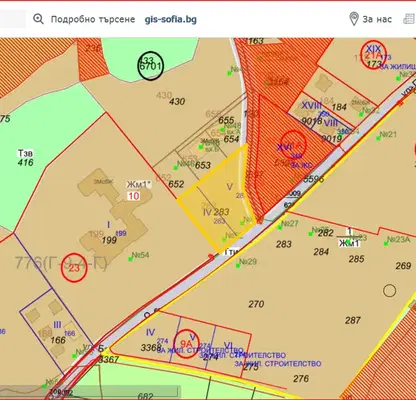Viewport: 416px width, 400px height.
Task: Click the building icon at top right
Action: [x=409, y=19]
